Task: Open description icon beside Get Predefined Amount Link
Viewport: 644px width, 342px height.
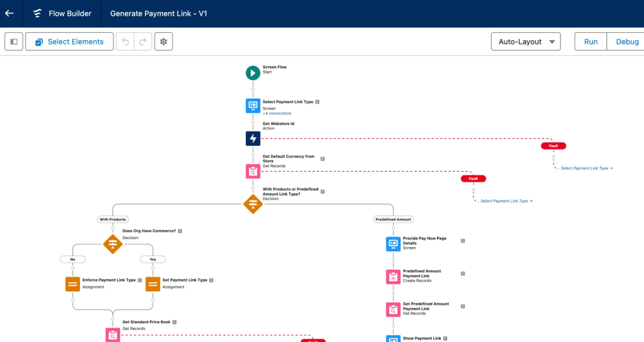Action: (x=462, y=307)
